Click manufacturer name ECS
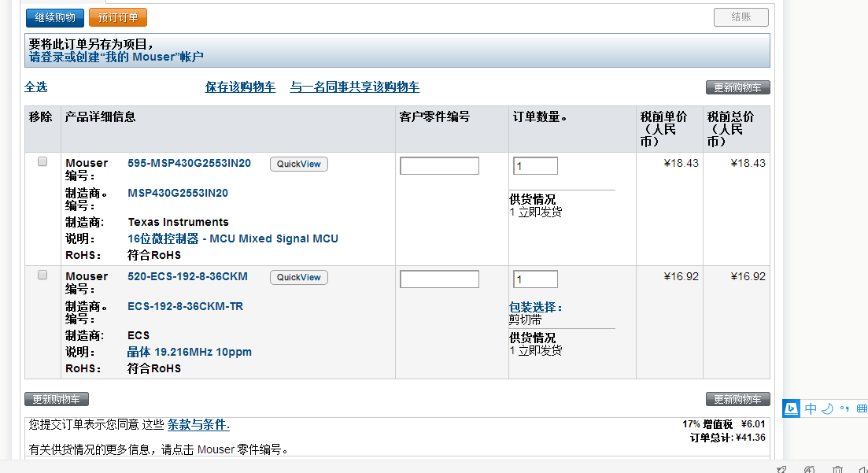The image size is (868, 473). (139, 335)
